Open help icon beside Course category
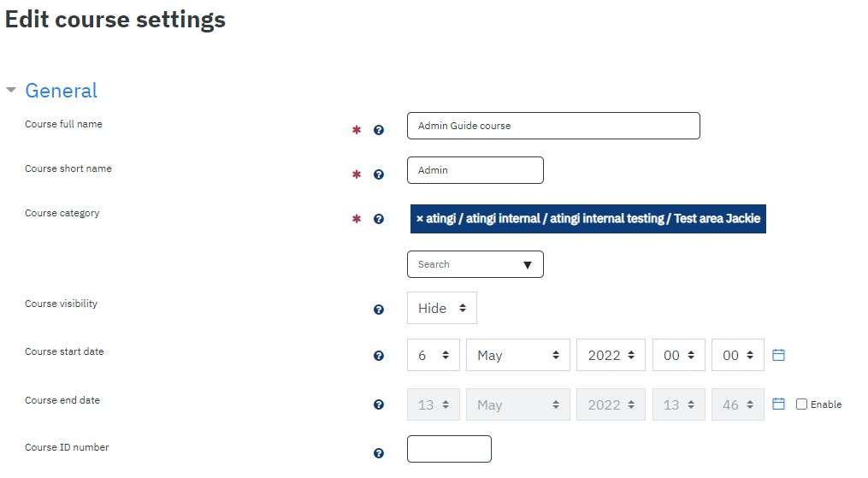 pos(379,219)
